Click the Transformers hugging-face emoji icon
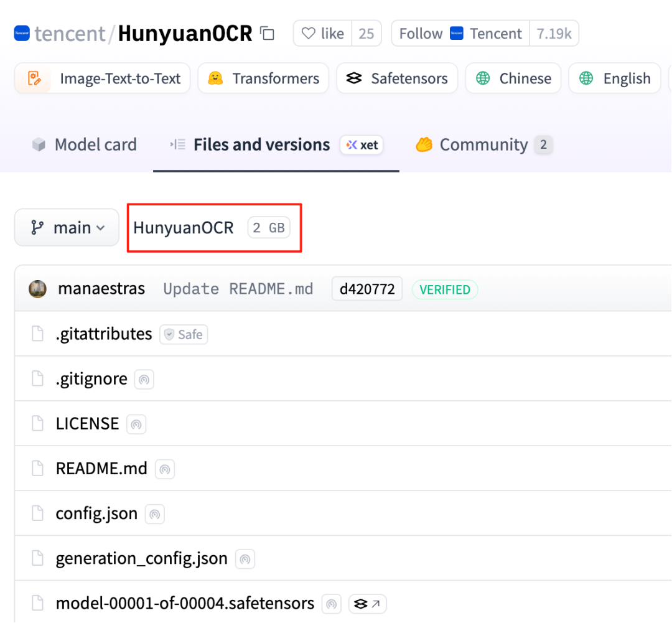Screen dimensions: 672x623 [x=217, y=78]
